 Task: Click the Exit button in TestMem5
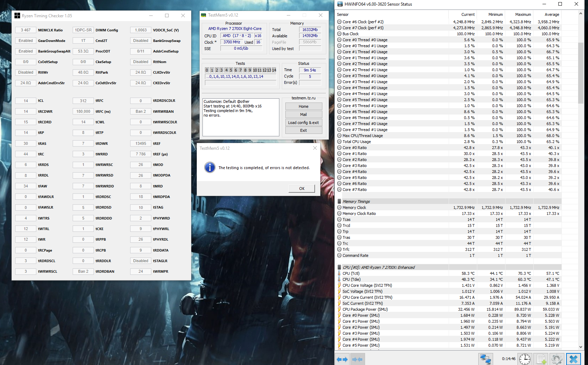point(303,130)
